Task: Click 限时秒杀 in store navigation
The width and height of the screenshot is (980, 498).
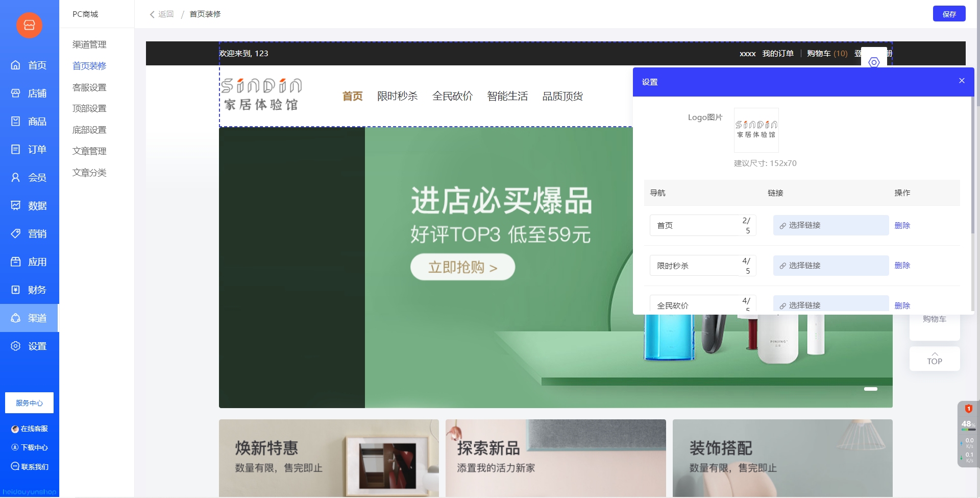Action: 397,96
